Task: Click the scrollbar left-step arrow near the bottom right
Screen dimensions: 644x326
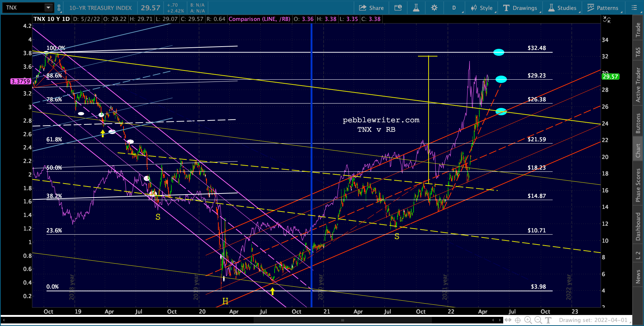Action: coord(493,320)
